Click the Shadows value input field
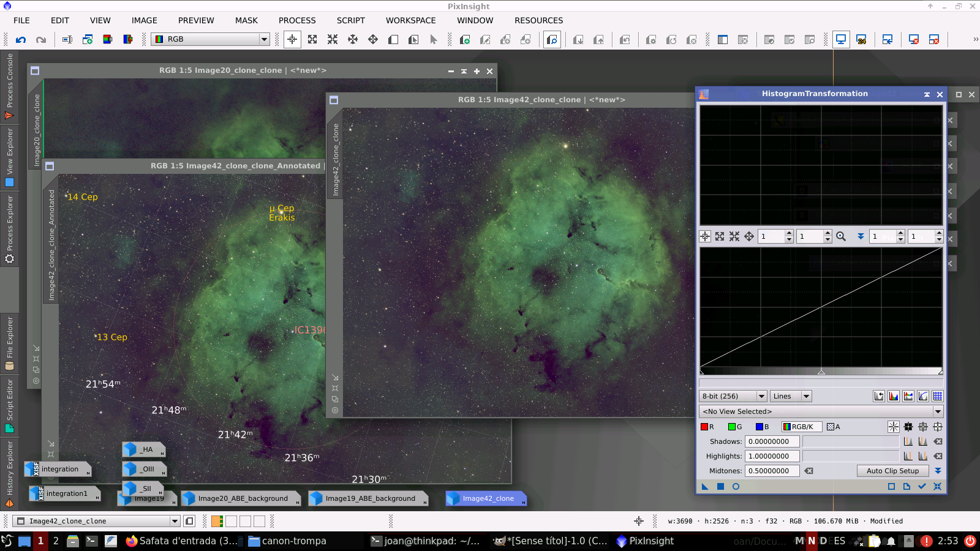 pos(771,441)
